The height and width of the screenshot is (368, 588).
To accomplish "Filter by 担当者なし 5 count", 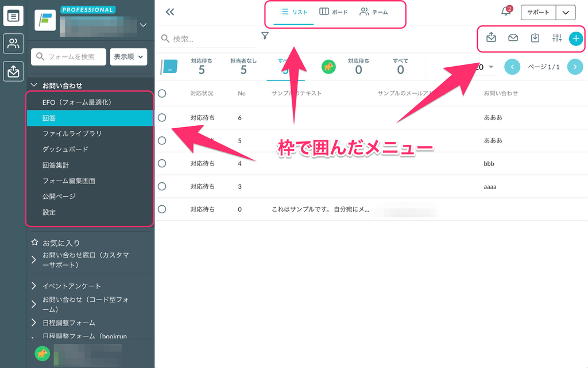I will click(243, 67).
